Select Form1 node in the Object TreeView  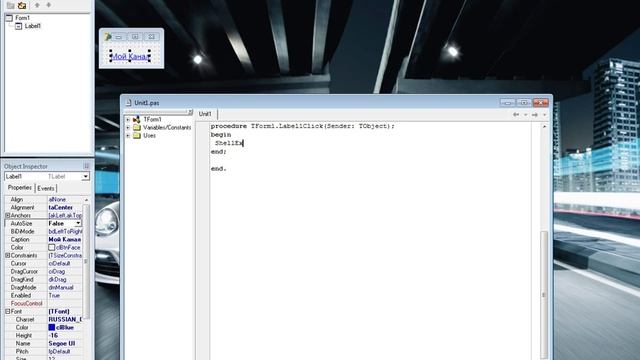(x=22, y=18)
